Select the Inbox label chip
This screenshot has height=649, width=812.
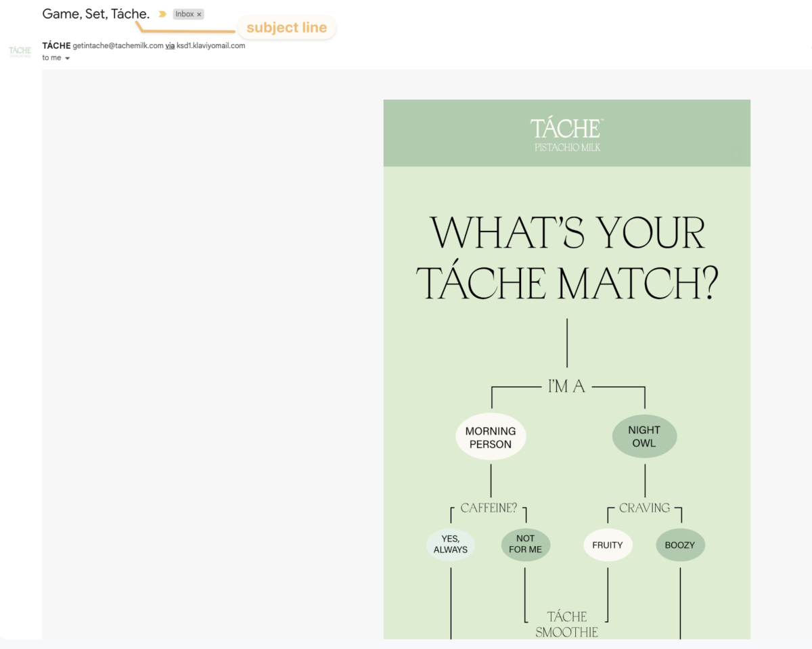pyautogui.click(x=184, y=14)
